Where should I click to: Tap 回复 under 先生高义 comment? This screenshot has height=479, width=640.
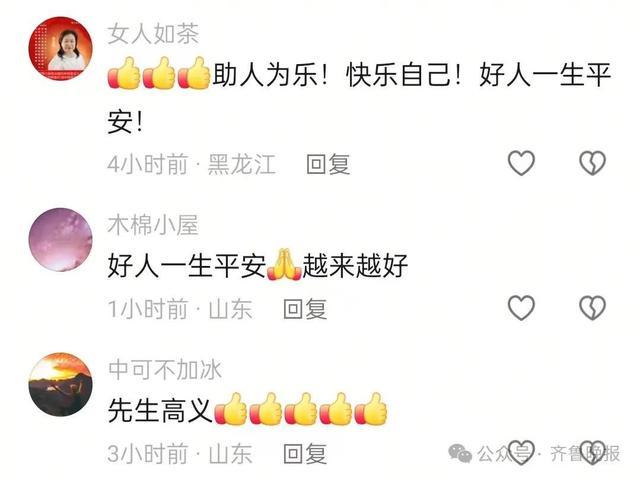(x=305, y=454)
